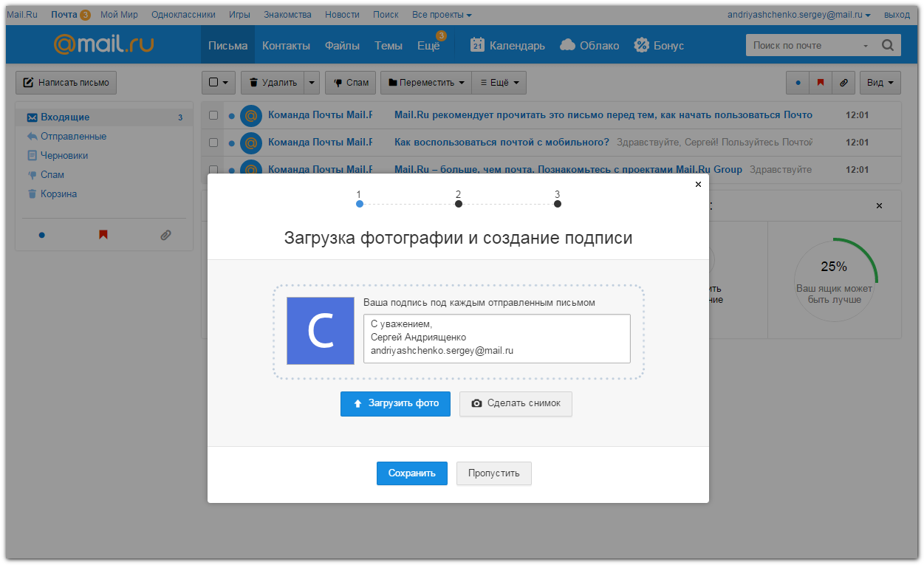924x565 pixels.
Task: Switch to Файлы tab
Action: 342,46
